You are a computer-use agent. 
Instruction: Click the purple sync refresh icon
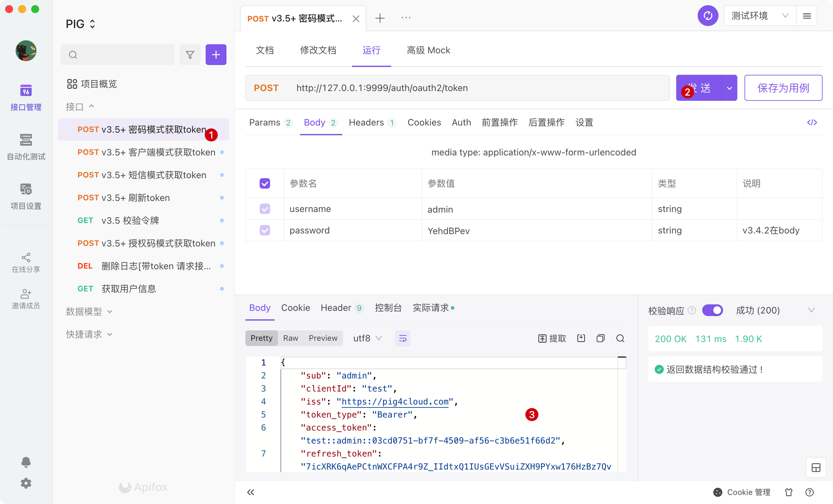click(x=708, y=16)
